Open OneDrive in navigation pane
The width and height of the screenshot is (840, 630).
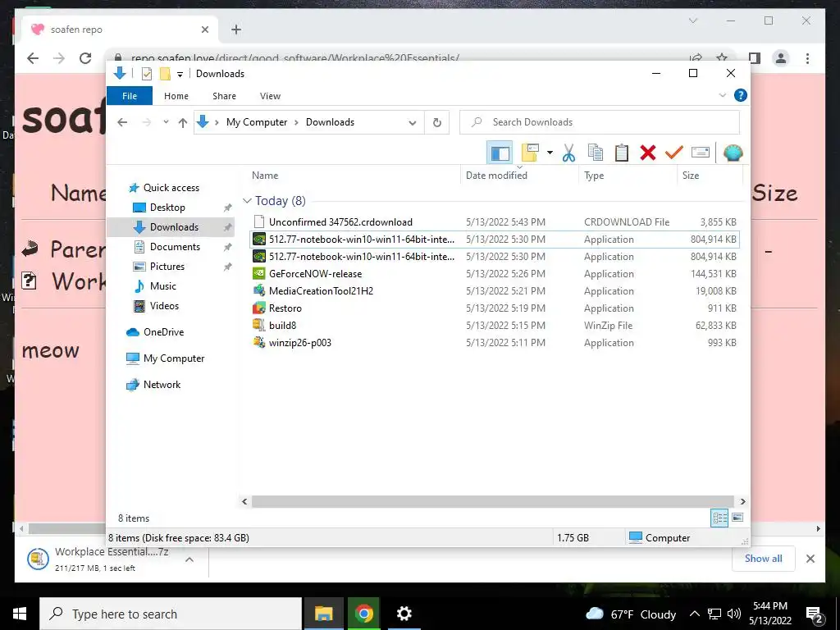coord(163,332)
